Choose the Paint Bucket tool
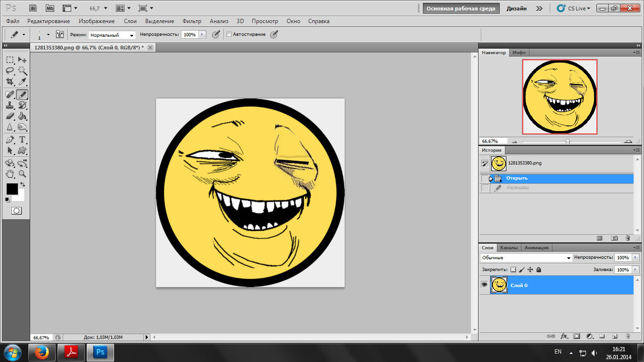The width and height of the screenshot is (644, 362). 22,116
